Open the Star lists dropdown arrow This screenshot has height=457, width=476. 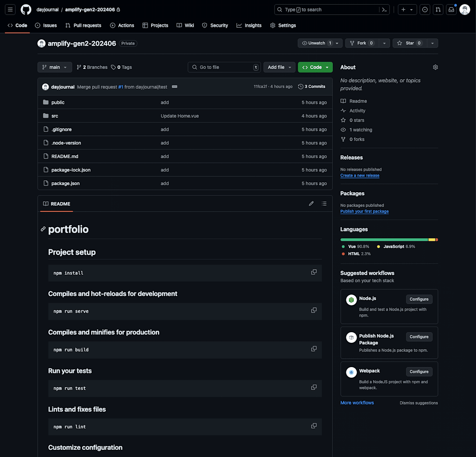coord(432,43)
